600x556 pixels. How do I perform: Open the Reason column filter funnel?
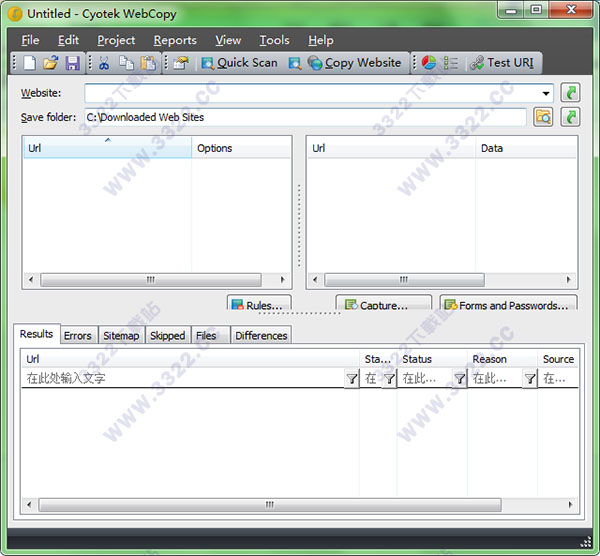pos(530,378)
